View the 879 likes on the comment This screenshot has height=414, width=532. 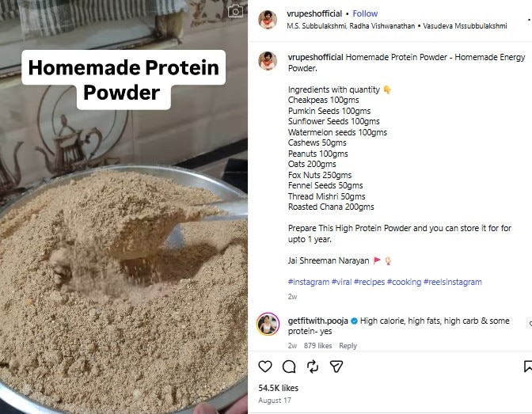coord(317,345)
